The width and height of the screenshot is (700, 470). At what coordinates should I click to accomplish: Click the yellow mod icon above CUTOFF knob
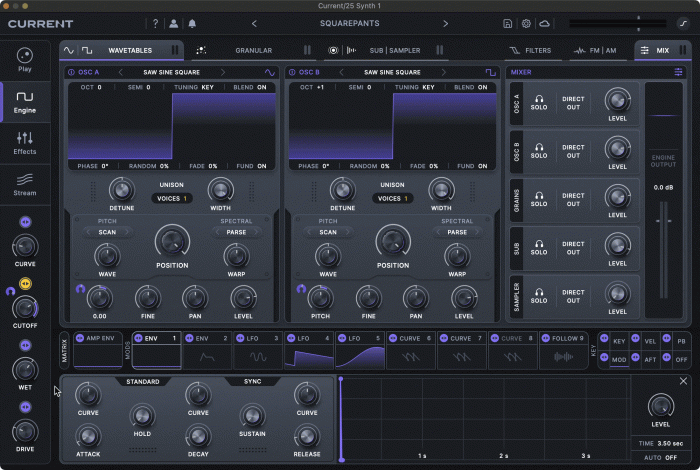25,283
